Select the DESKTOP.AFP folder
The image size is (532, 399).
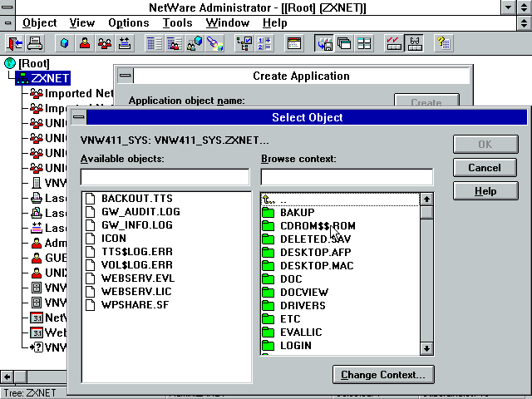coord(316,253)
